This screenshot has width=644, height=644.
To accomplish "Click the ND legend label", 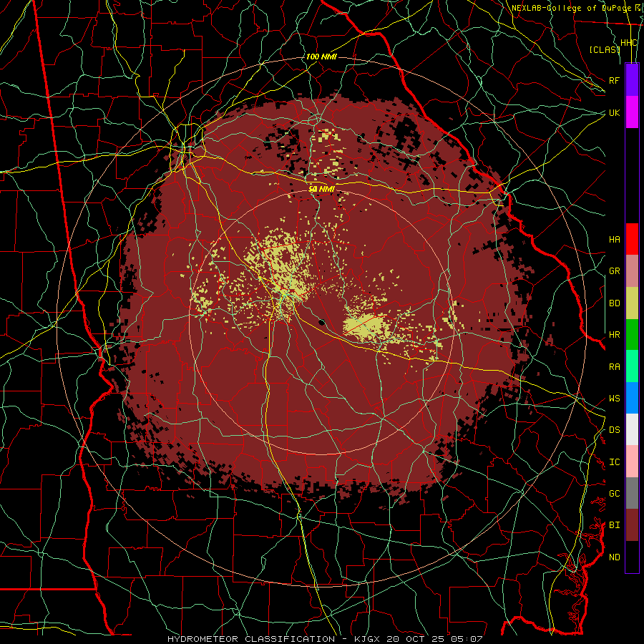I will (x=615, y=557).
